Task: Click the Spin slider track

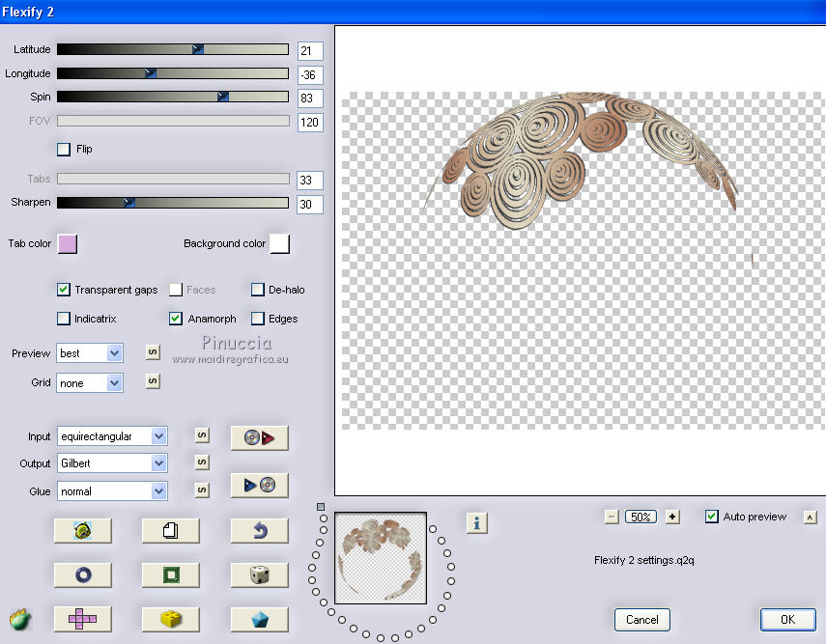Action: (x=173, y=97)
